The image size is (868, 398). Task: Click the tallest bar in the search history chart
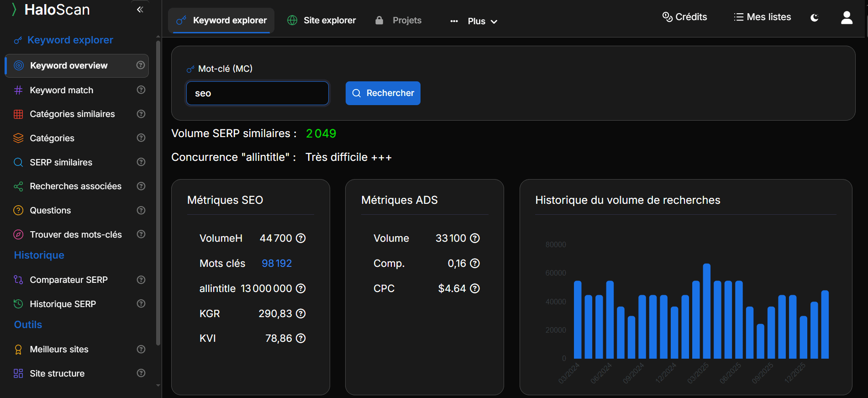pos(707,311)
